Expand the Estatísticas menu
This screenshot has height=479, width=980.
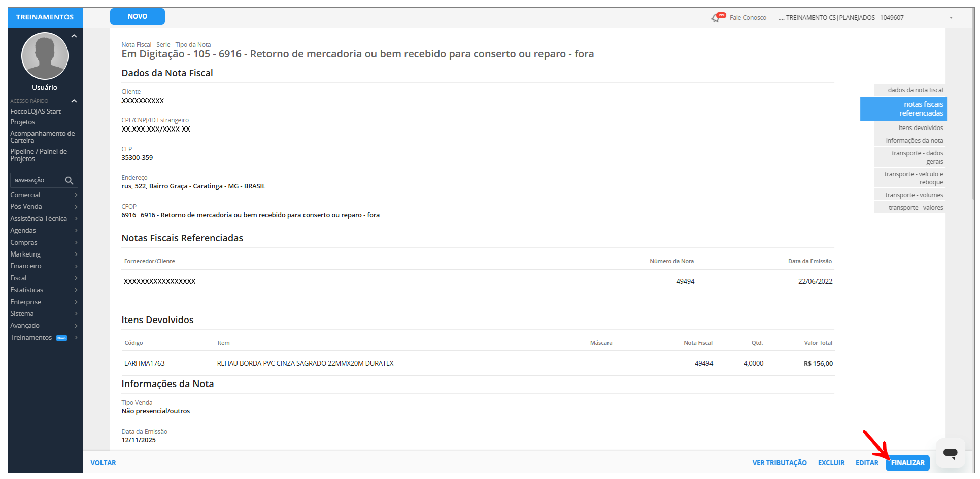(44, 290)
